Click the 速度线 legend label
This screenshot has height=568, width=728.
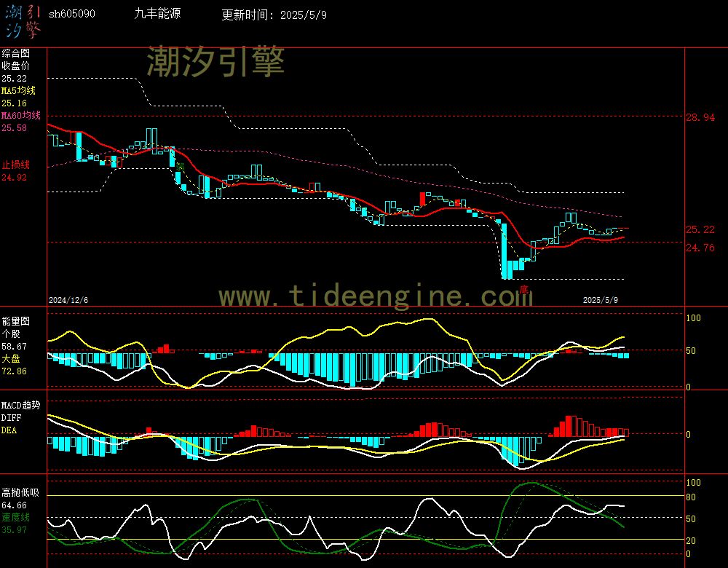pos(16,517)
